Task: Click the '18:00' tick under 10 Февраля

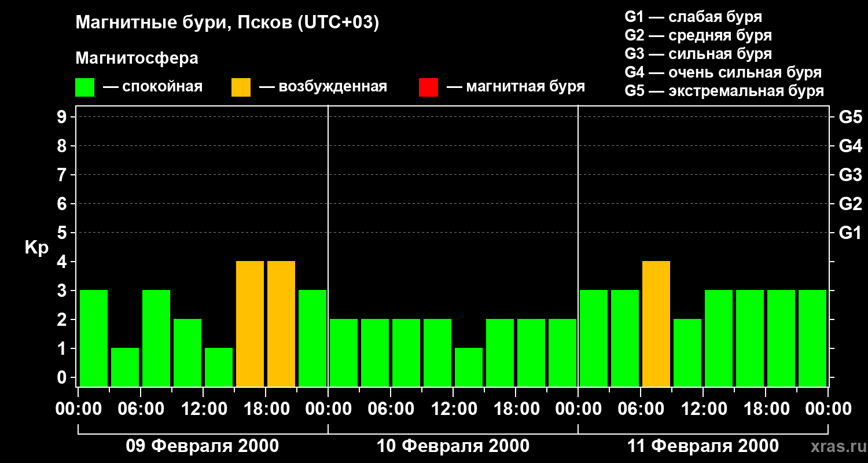Action: coord(516,409)
